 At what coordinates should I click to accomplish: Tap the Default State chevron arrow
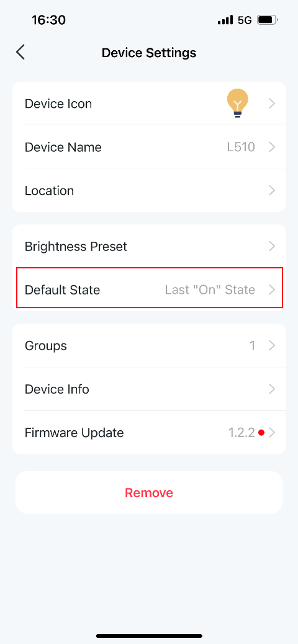pyautogui.click(x=272, y=290)
